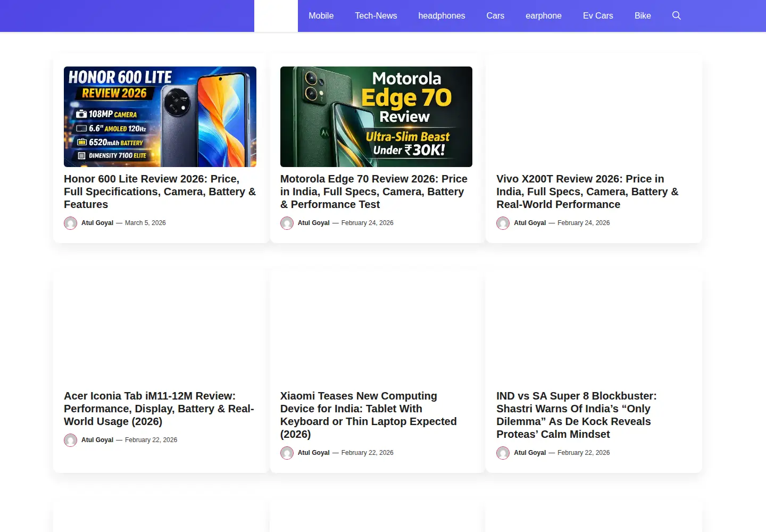Viewport: 766px width, 532px height.
Task: Go to Tech-News section
Action: click(376, 16)
